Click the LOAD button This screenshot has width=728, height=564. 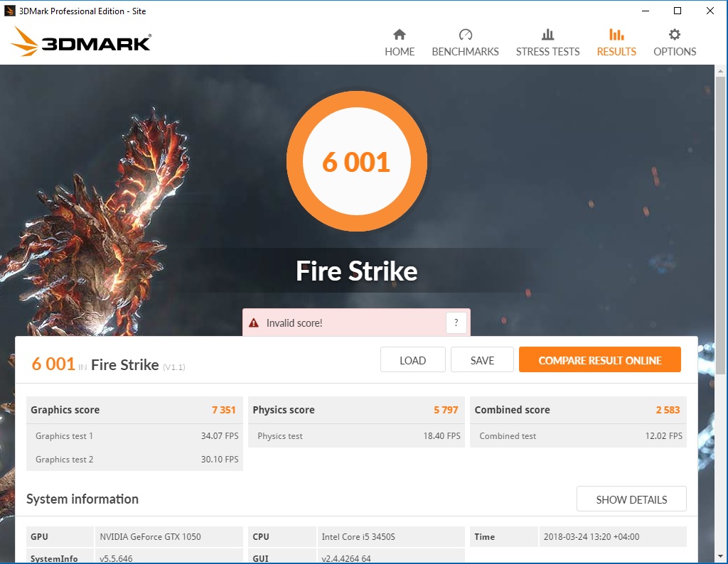[x=413, y=359]
